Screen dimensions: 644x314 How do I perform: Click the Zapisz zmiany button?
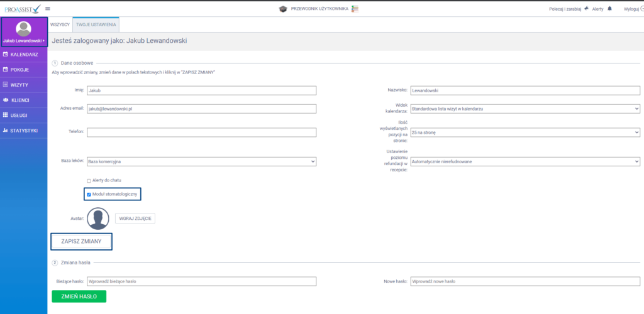(x=81, y=241)
